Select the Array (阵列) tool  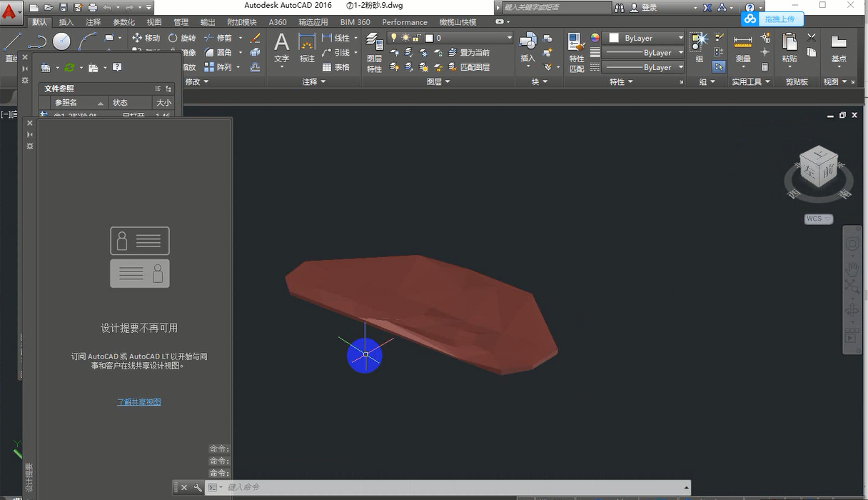(x=218, y=67)
